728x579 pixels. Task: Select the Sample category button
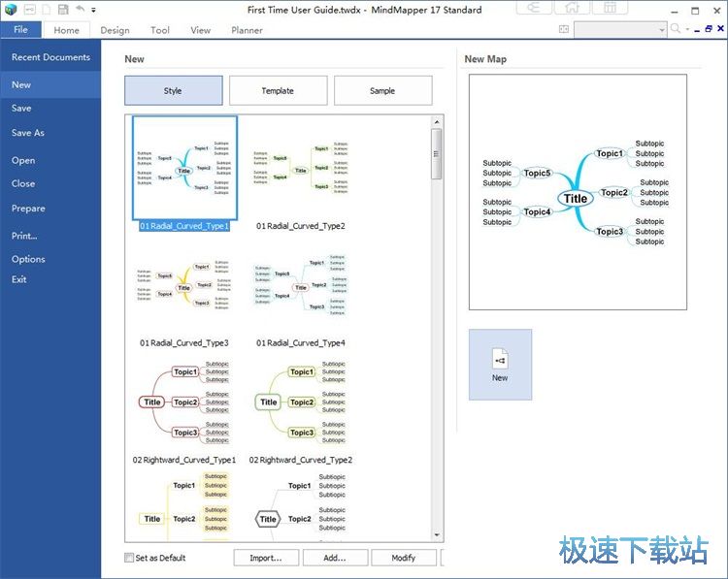(x=383, y=90)
